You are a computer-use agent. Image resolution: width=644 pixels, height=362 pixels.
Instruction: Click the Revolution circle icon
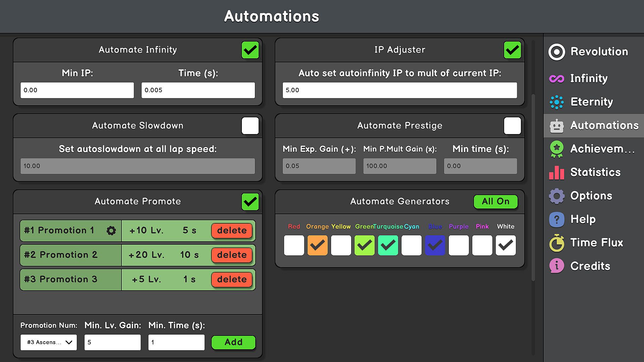[556, 52]
